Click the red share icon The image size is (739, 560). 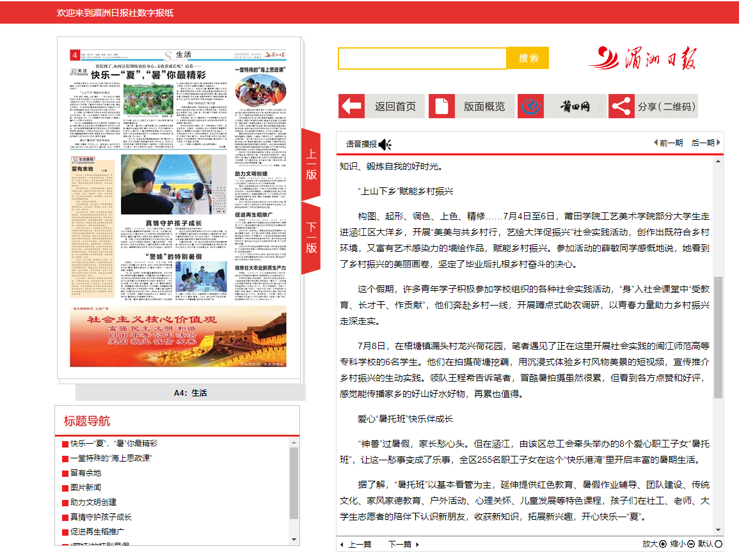(x=621, y=106)
